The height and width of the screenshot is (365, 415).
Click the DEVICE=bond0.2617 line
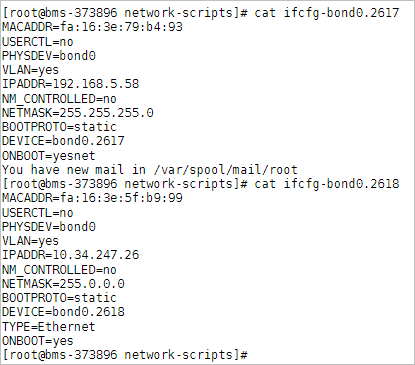point(63,141)
